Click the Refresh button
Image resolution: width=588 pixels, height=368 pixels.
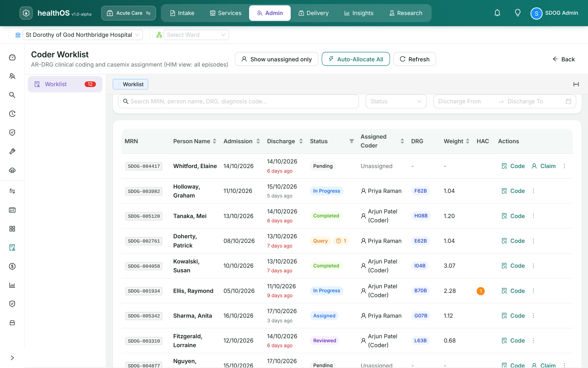(x=415, y=59)
